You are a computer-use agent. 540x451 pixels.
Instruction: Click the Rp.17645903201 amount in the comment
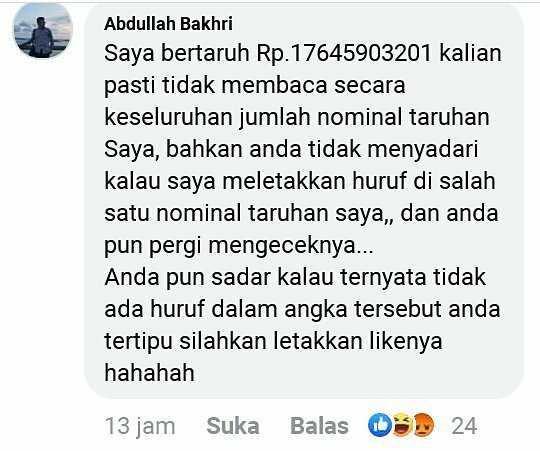pos(344,54)
